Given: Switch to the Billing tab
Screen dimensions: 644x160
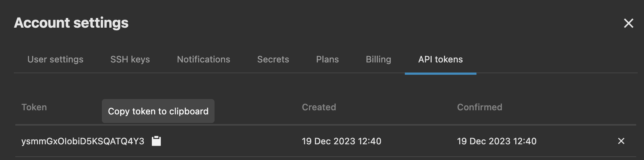Looking at the screenshot, I should [378, 59].
